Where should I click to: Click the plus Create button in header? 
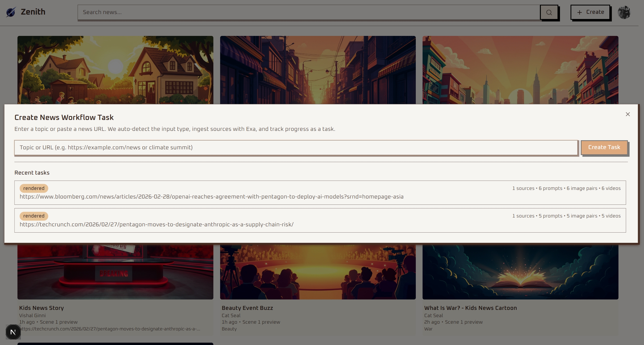click(590, 12)
